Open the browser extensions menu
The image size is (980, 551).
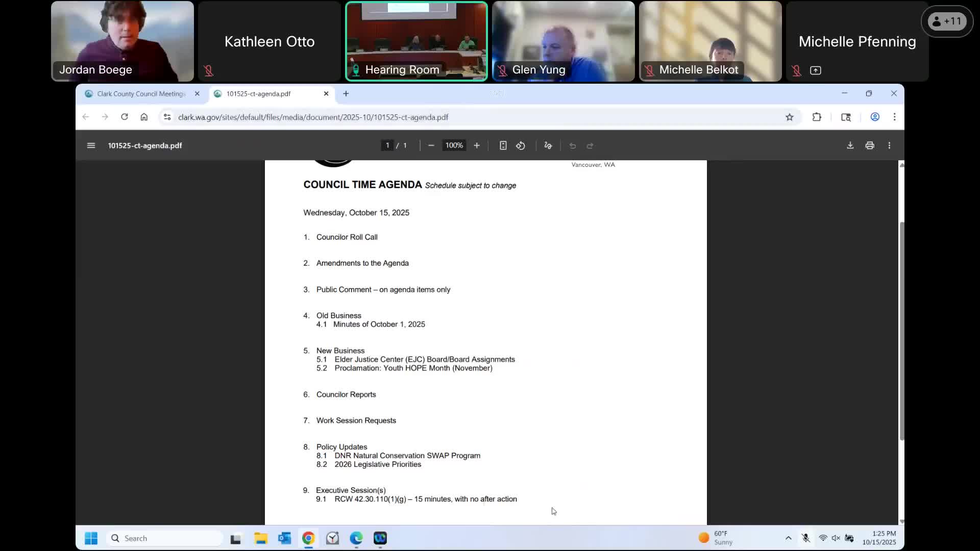(817, 117)
